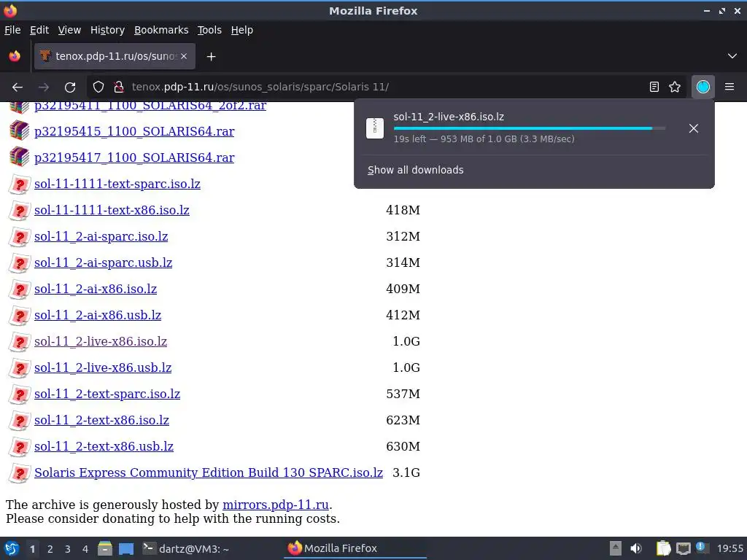747x560 pixels.
Task: Click the network status tray icon
Action: (683, 548)
